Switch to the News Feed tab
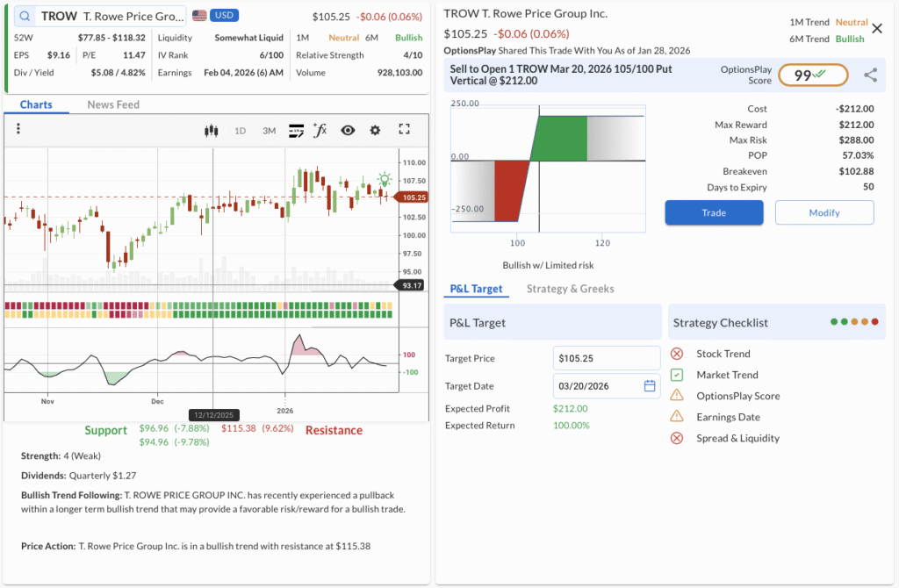This screenshot has height=588, width=899. point(113,104)
